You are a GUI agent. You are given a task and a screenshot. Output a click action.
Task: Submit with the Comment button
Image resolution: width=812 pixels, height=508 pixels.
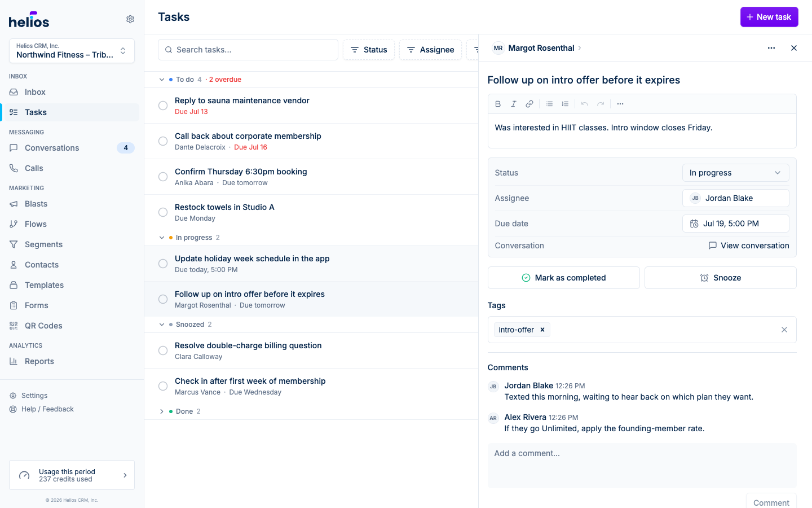[x=771, y=502]
